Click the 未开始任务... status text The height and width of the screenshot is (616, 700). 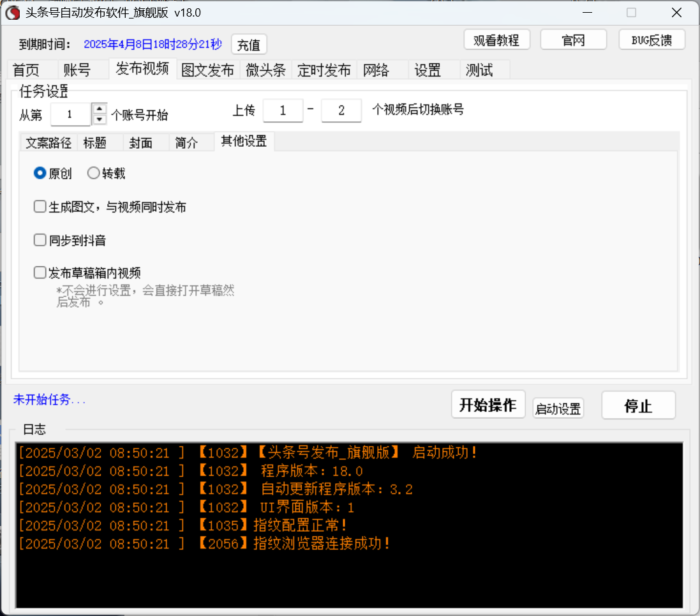49,400
